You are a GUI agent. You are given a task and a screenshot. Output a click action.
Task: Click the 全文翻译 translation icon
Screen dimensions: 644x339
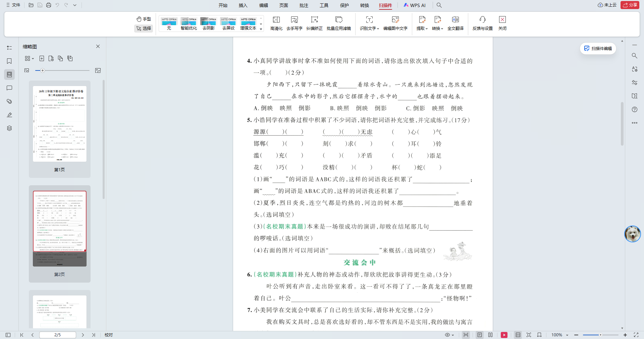pyautogui.click(x=455, y=23)
